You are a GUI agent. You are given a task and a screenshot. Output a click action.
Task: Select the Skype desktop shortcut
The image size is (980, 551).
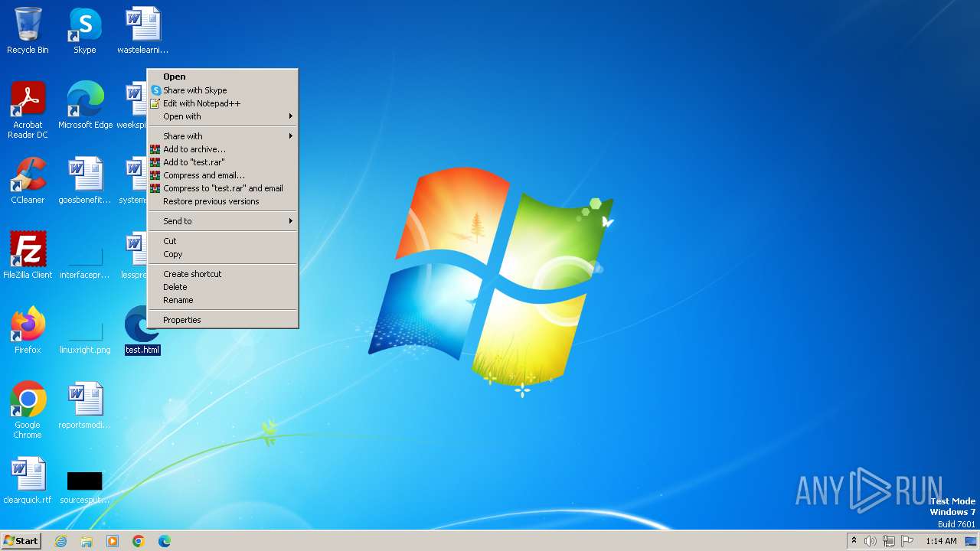tap(85, 31)
